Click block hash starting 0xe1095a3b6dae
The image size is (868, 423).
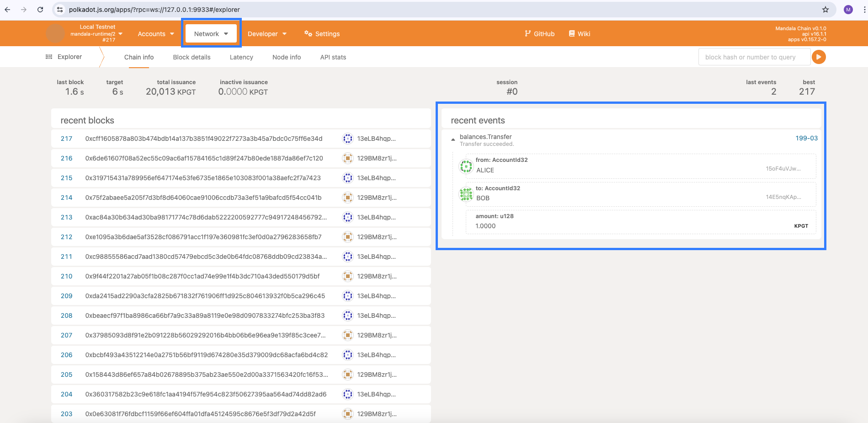(x=203, y=237)
